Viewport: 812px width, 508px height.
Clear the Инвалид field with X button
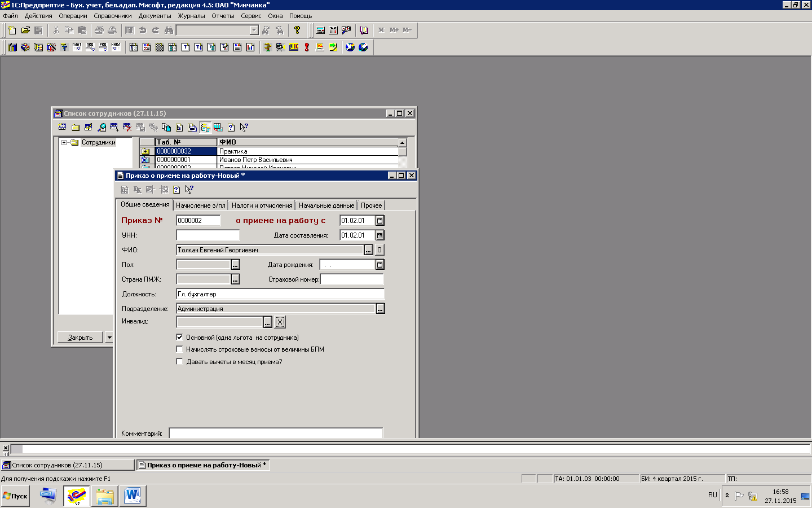pyautogui.click(x=280, y=322)
